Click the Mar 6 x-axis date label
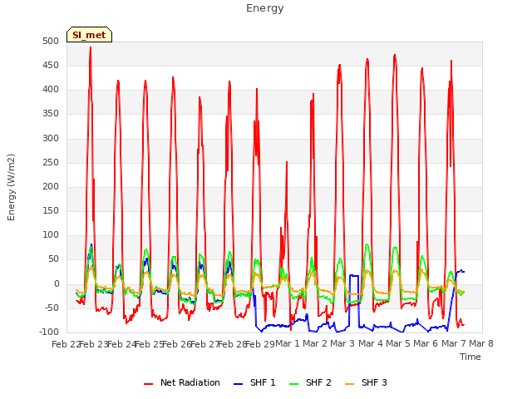 pyautogui.click(x=426, y=344)
